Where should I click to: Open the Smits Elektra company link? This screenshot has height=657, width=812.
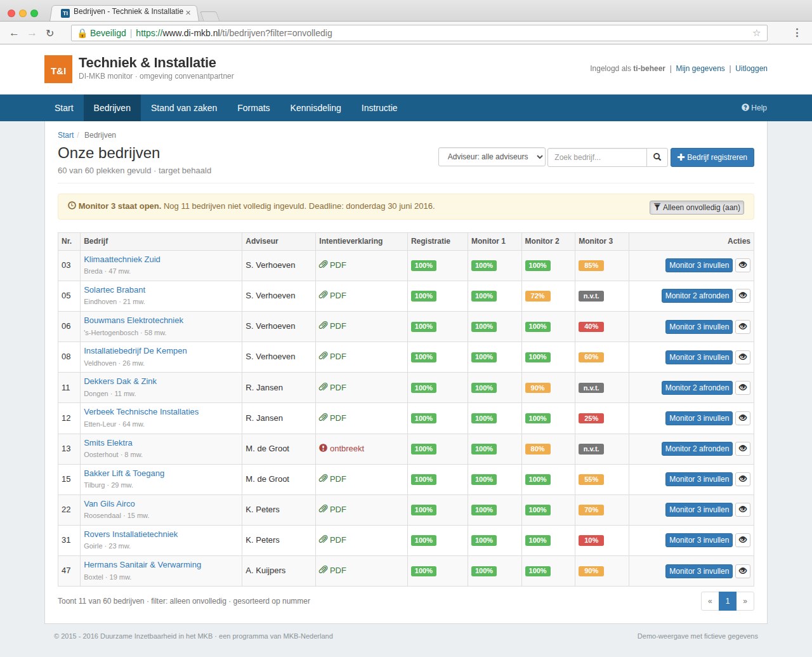tap(108, 442)
